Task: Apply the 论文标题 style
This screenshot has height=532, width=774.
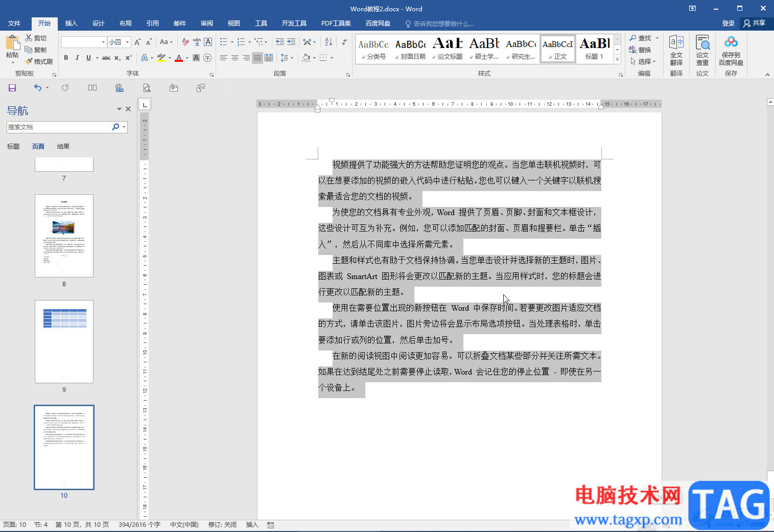Action: click(448, 49)
